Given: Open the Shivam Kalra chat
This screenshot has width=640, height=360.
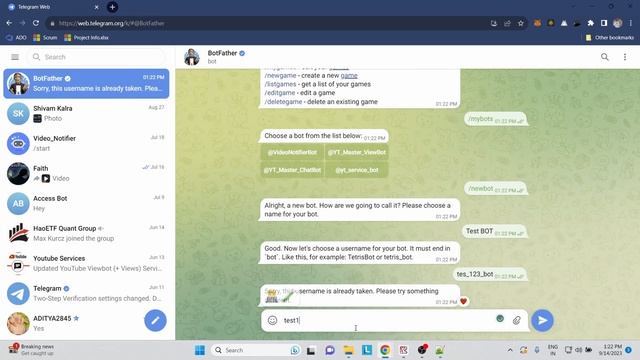Looking at the screenshot, I should (86, 113).
